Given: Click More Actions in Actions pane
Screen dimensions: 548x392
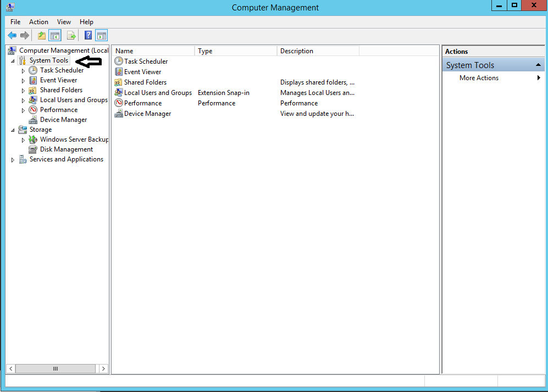Looking at the screenshot, I should (x=479, y=78).
